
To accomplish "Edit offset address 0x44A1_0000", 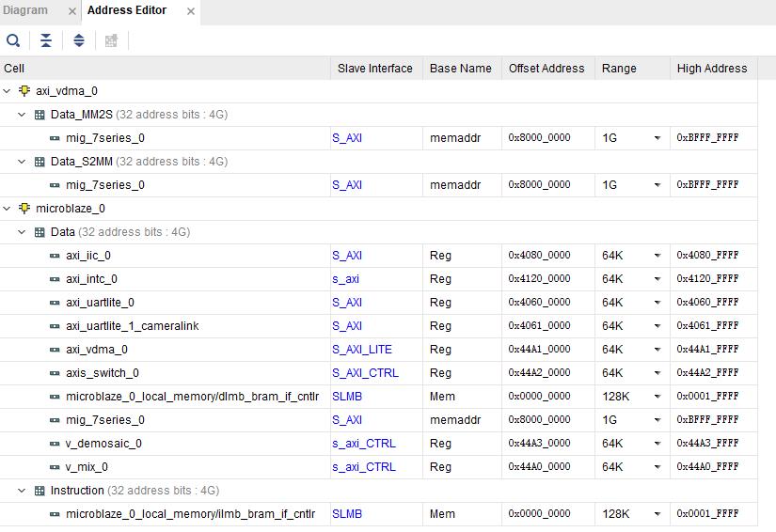I will [540, 349].
